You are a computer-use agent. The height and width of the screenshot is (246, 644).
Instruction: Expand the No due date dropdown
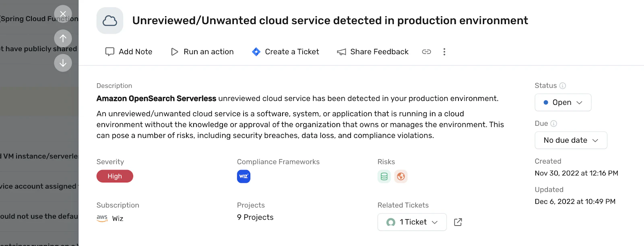[x=571, y=140]
